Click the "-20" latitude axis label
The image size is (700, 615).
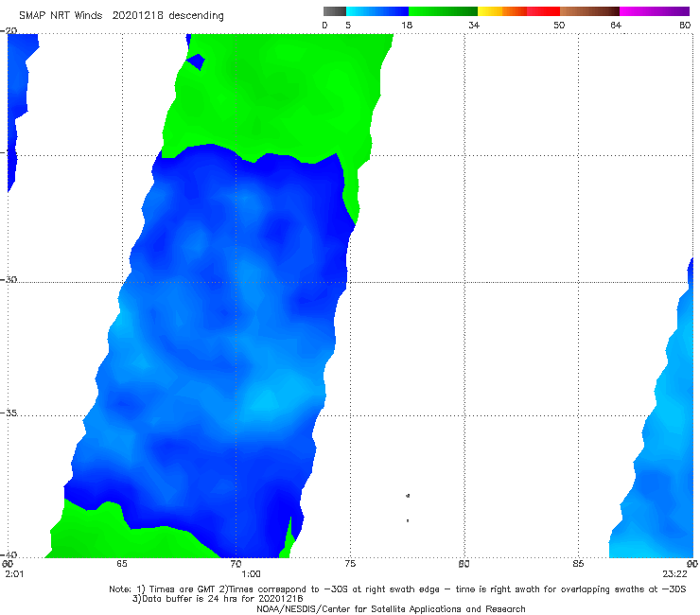[x=9, y=31]
